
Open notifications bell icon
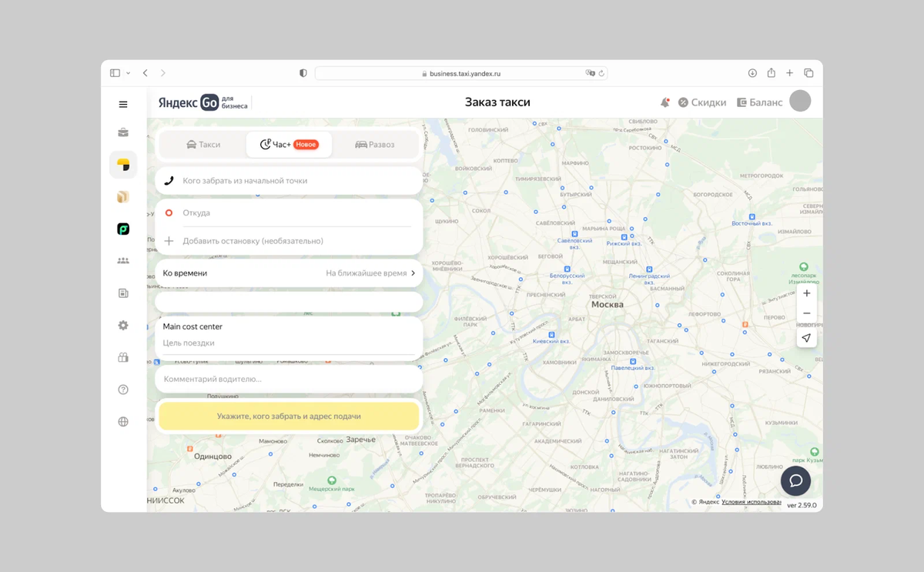pos(665,102)
